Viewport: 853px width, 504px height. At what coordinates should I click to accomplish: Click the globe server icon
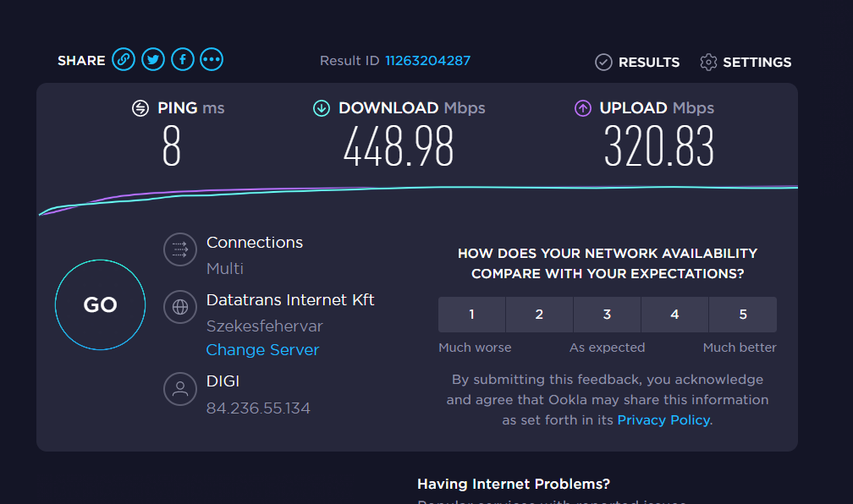point(179,307)
